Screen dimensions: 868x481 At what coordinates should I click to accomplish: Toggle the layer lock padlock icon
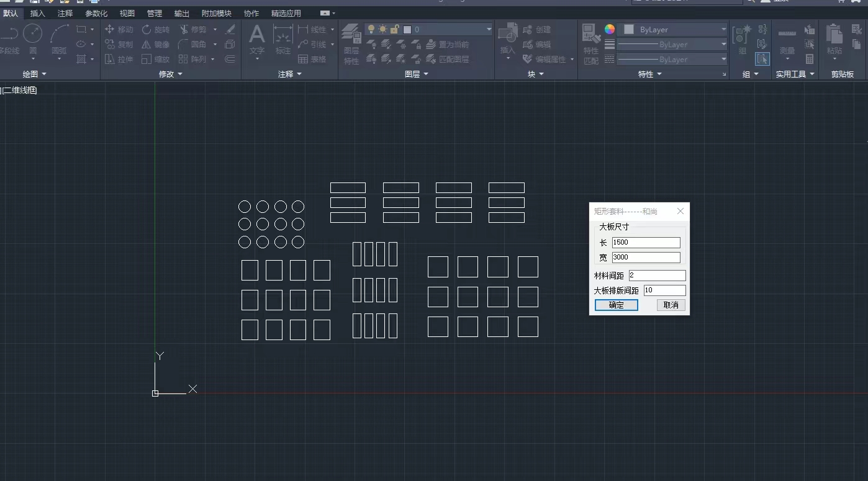(x=394, y=29)
